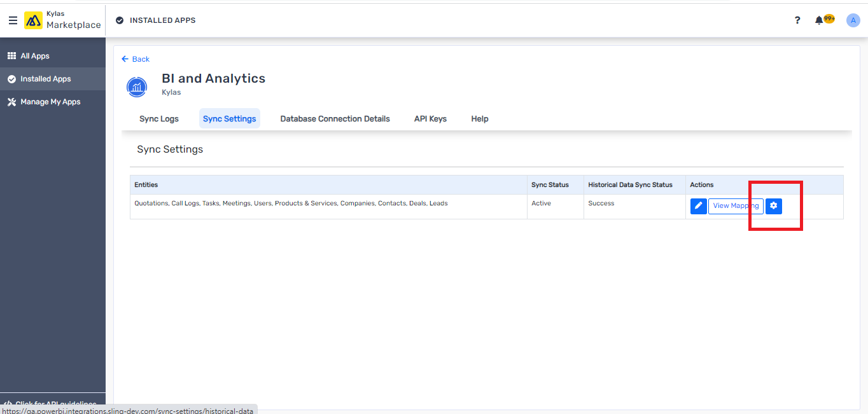Click the INSTALLED APPS header text
The height and width of the screenshot is (414, 868).
pyautogui.click(x=163, y=20)
